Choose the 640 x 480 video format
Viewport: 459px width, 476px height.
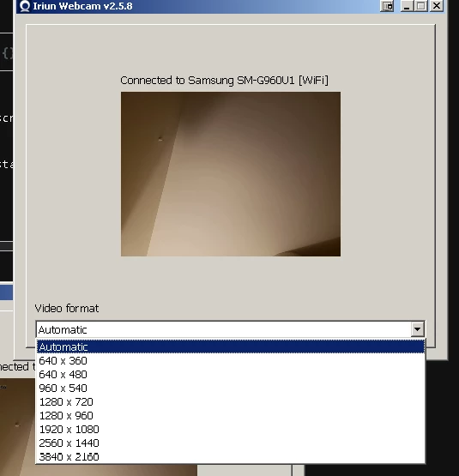231,374
